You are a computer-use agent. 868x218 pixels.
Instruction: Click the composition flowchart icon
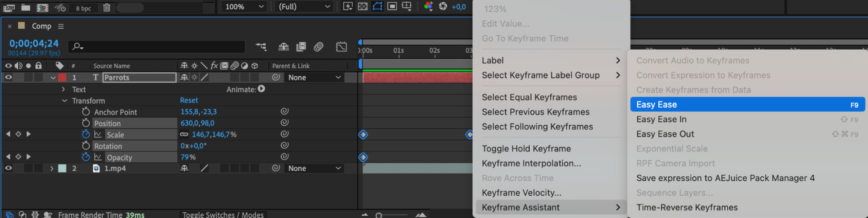261,46
